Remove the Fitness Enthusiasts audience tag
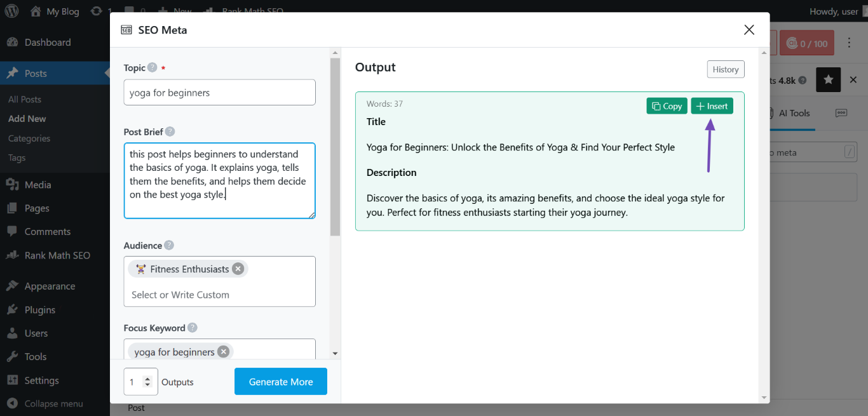 pos(238,269)
